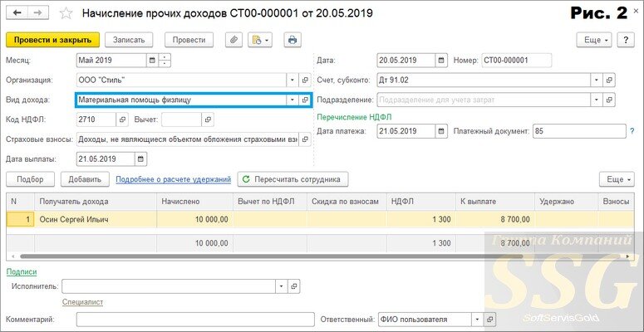Print the document with printer icon
The height and width of the screenshot is (332, 644).
[x=293, y=40]
